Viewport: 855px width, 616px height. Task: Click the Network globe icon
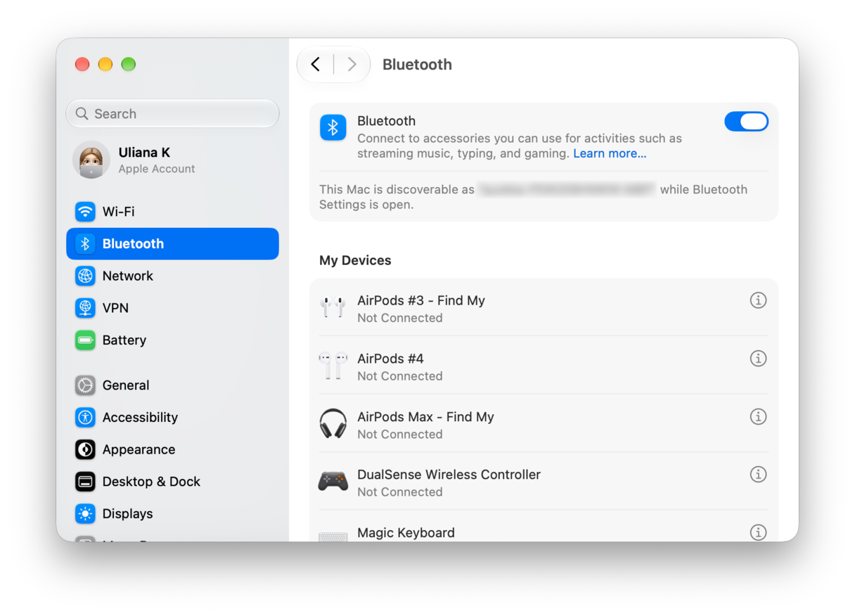pyautogui.click(x=85, y=276)
